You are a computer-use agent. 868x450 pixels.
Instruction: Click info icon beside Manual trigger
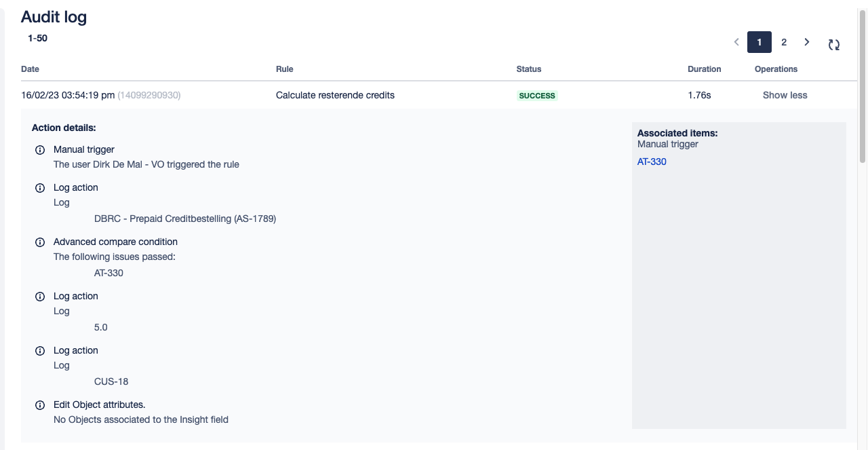pyautogui.click(x=40, y=150)
